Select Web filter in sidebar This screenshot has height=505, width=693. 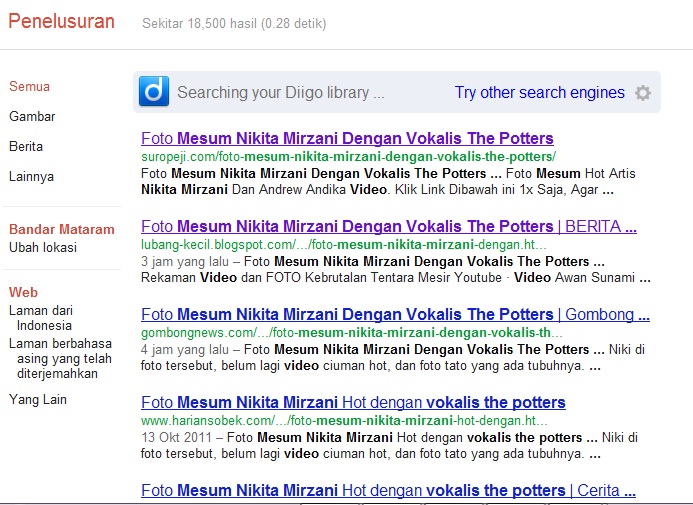pyautogui.click(x=23, y=292)
